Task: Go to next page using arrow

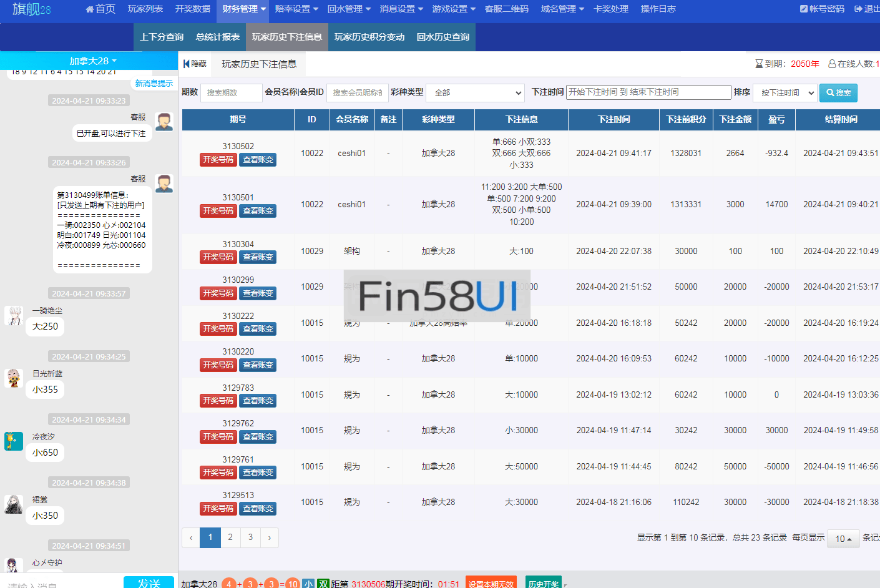Action: pos(269,537)
